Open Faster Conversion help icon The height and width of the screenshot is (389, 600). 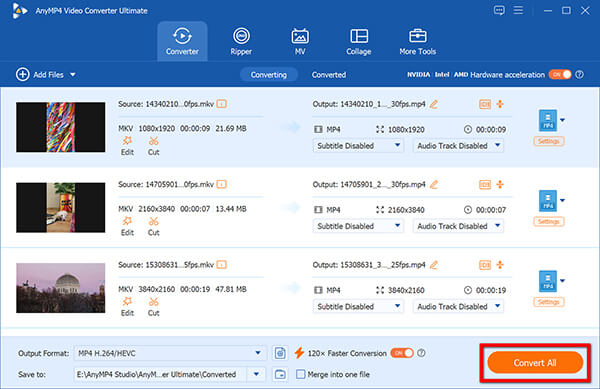pos(421,353)
